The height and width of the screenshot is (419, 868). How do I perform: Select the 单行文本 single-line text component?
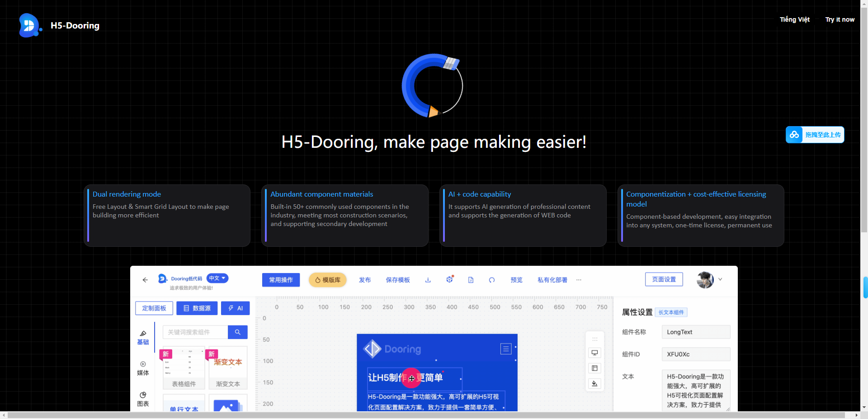[184, 403]
